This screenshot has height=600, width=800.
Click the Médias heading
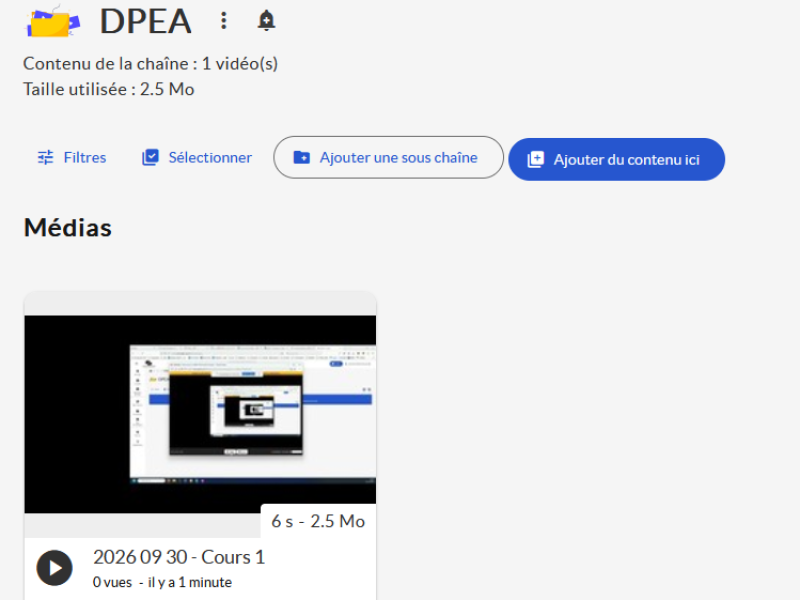tap(68, 228)
